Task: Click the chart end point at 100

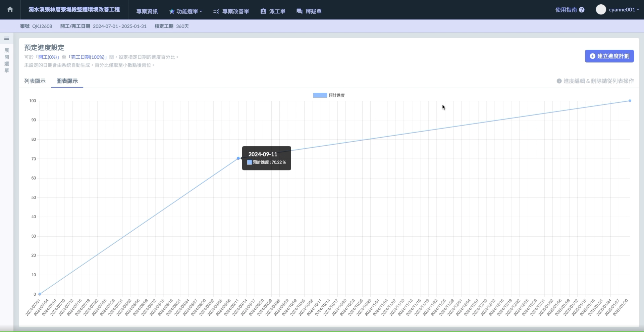Action: coord(630,101)
